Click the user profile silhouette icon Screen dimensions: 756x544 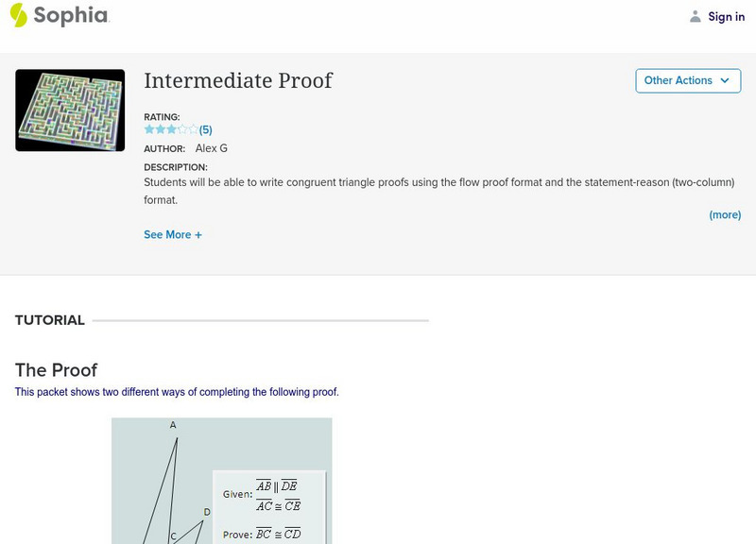tap(696, 16)
